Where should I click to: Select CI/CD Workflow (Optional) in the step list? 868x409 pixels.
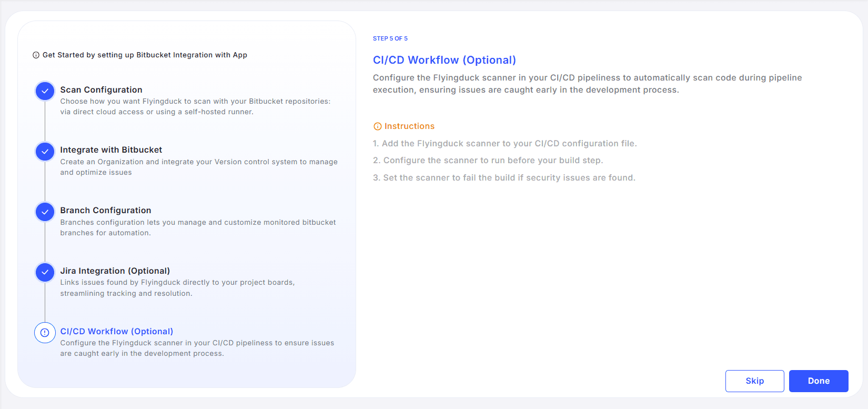pos(116,332)
